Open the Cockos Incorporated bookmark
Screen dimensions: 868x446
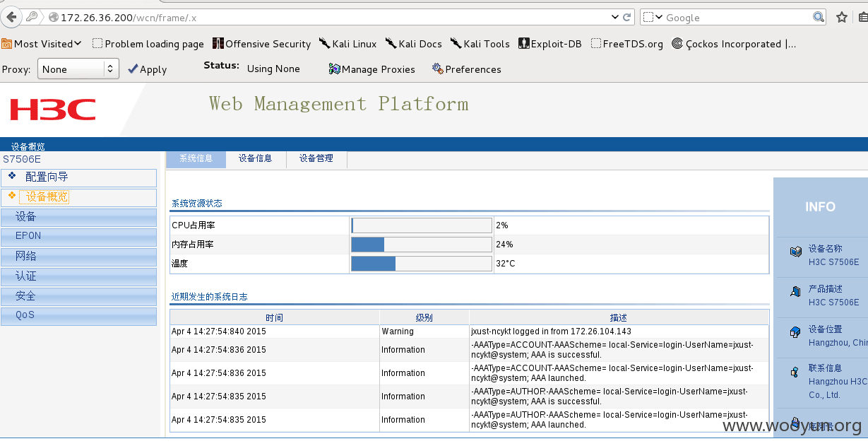click(x=734, y=44)
